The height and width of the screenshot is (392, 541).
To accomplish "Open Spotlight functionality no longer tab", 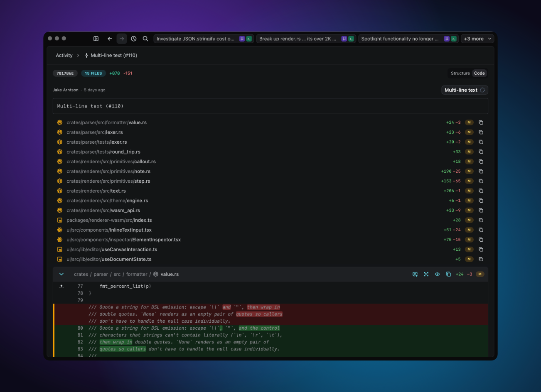I will (408, 39).
